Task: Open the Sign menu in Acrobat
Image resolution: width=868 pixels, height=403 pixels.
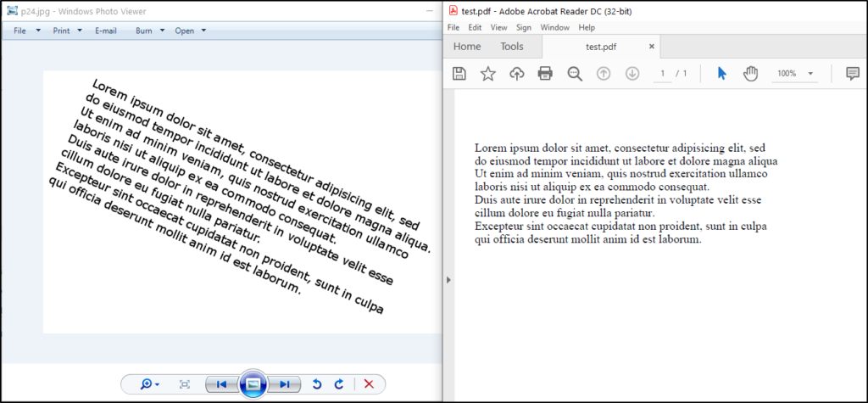Action: 524,27
